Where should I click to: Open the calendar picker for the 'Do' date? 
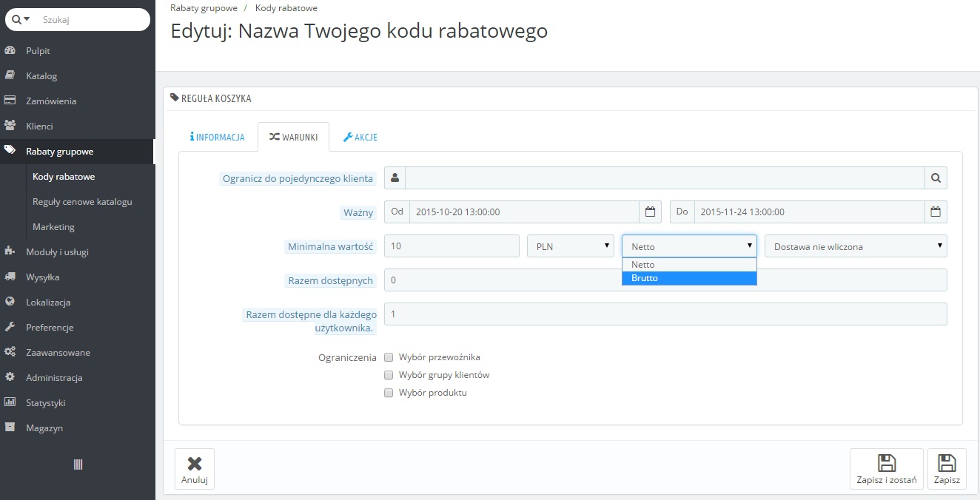936,212
